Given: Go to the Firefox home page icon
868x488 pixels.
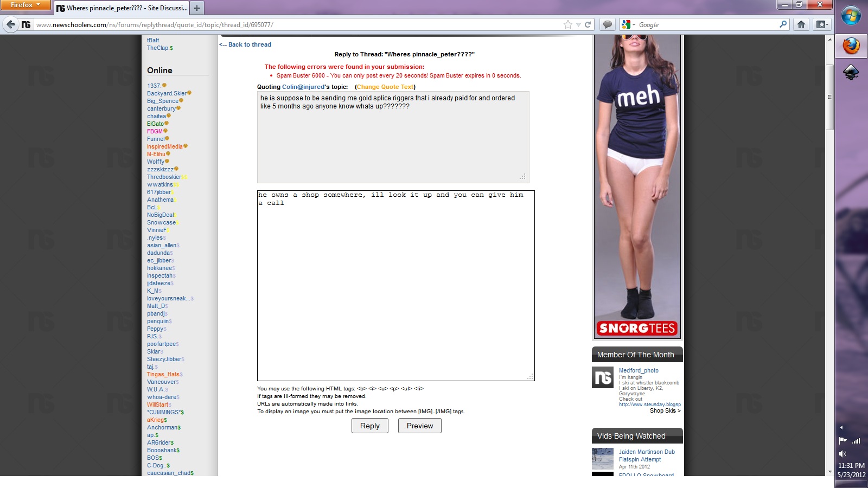Looking at the screenshot, I should point(801,24).
